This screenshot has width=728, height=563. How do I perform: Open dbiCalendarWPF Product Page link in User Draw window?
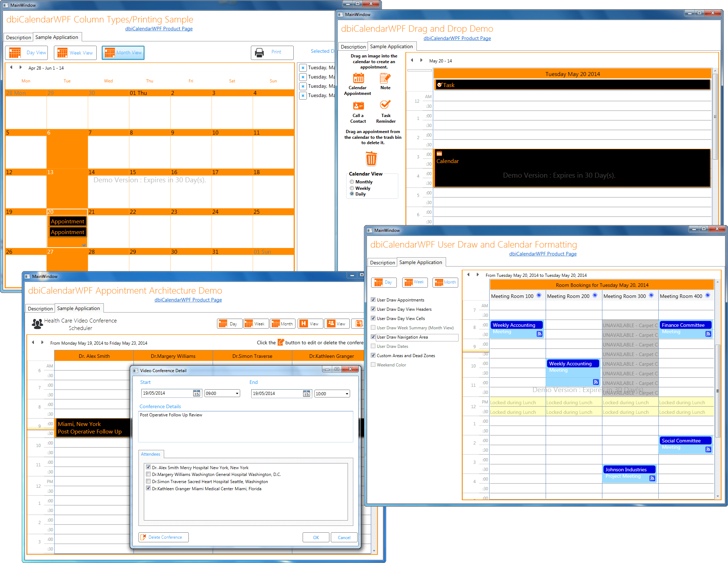(x=542, y=254)
